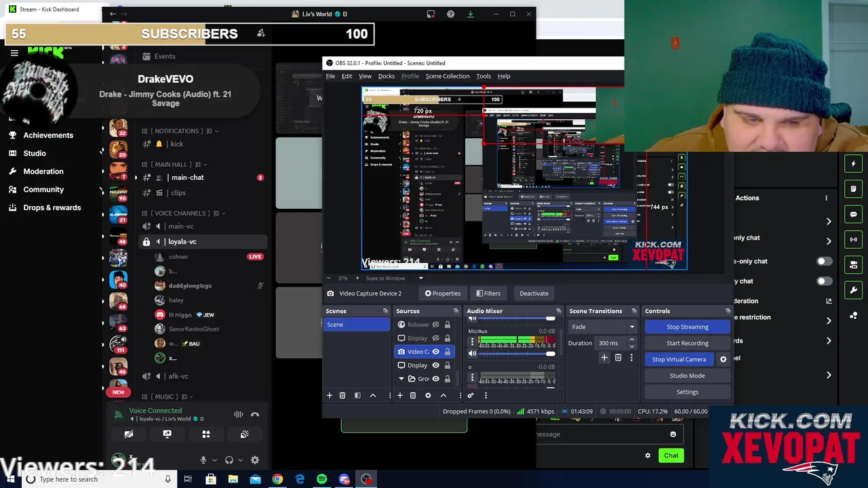Click the Deactivate button in OBS
The height and width of the screenshot is (488, 868).
(x=534, y=293)
